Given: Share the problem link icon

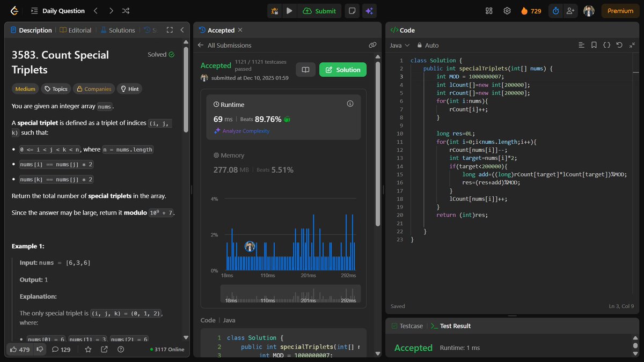Looking at the screenshot, I should click(x=104, y=350).
